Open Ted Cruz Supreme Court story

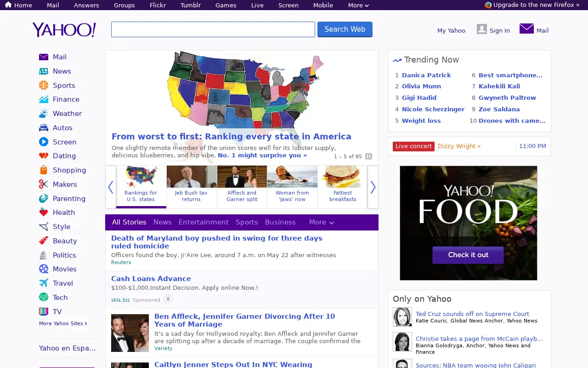[x=472, y=314]
